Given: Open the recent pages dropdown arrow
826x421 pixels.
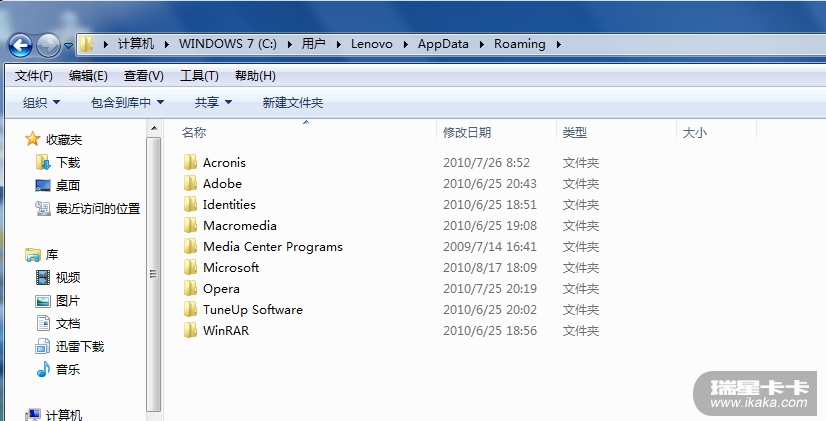Looking at the screenshot, I should tap(68, 46).
